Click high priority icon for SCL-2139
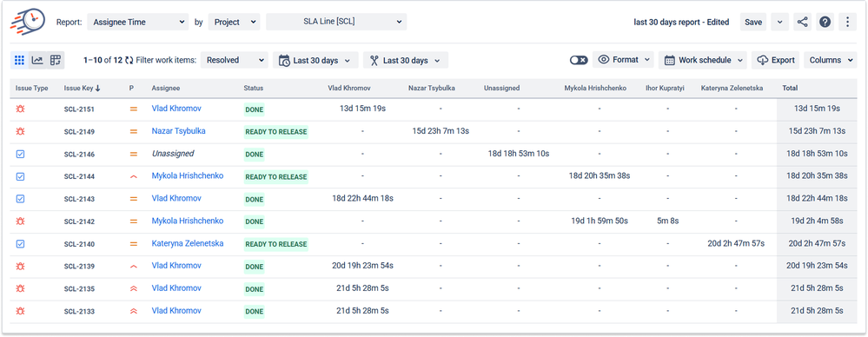Viewport: 868px width, 337px height. 133,266
